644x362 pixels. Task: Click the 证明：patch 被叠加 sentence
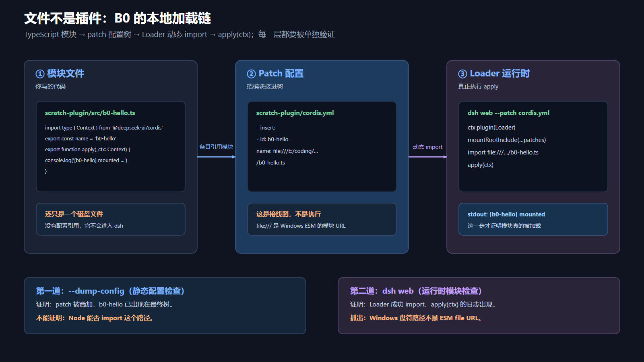[105, 304]
